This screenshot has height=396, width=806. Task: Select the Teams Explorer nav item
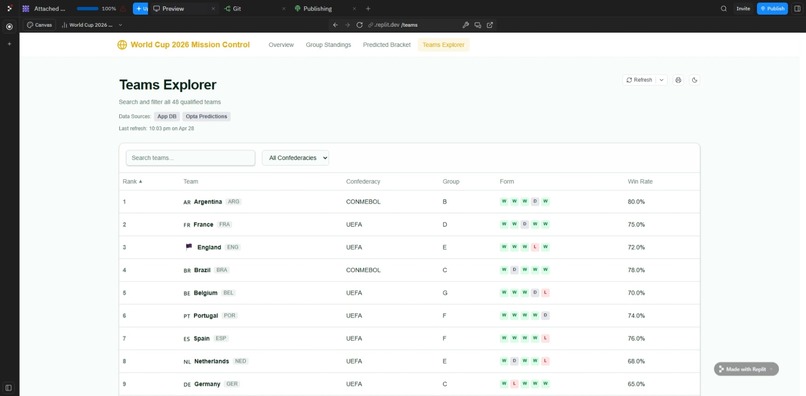[443, 45]
